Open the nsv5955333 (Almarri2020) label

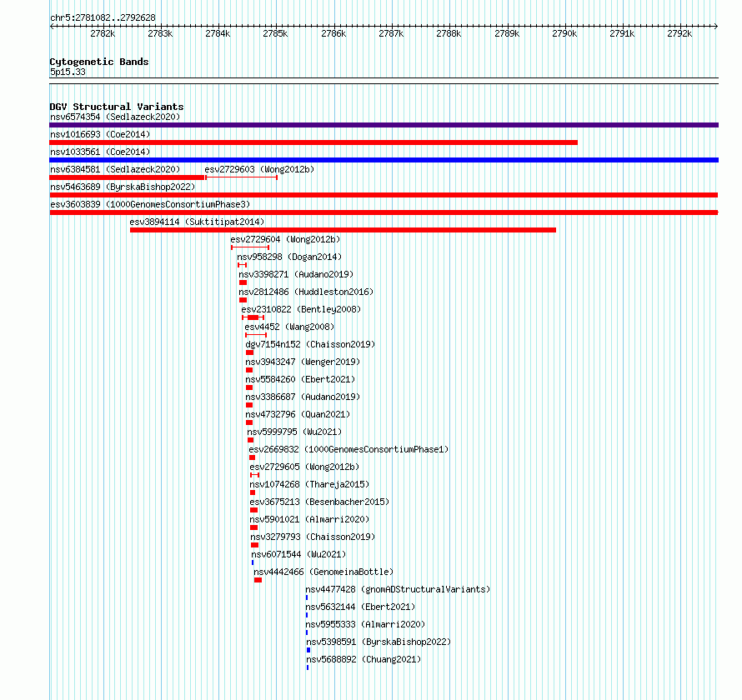click(365, 624)
